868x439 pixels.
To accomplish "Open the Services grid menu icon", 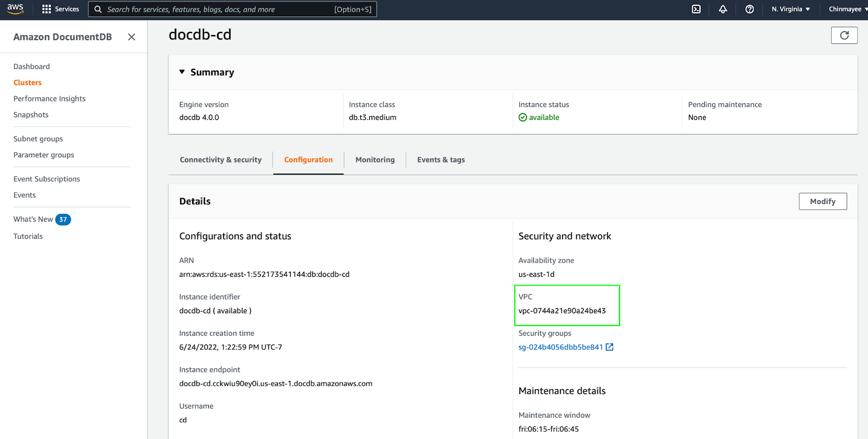I will 47,9.
